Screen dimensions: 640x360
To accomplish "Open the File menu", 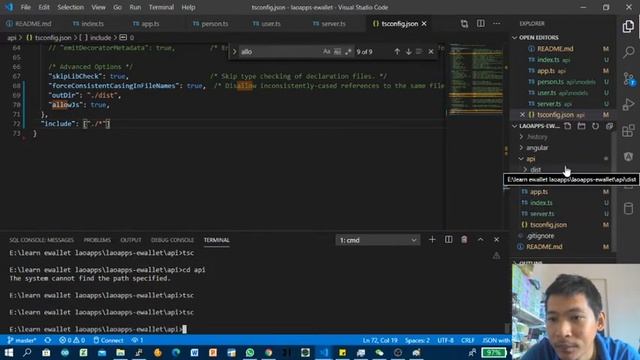I will (x=26, y=7).
